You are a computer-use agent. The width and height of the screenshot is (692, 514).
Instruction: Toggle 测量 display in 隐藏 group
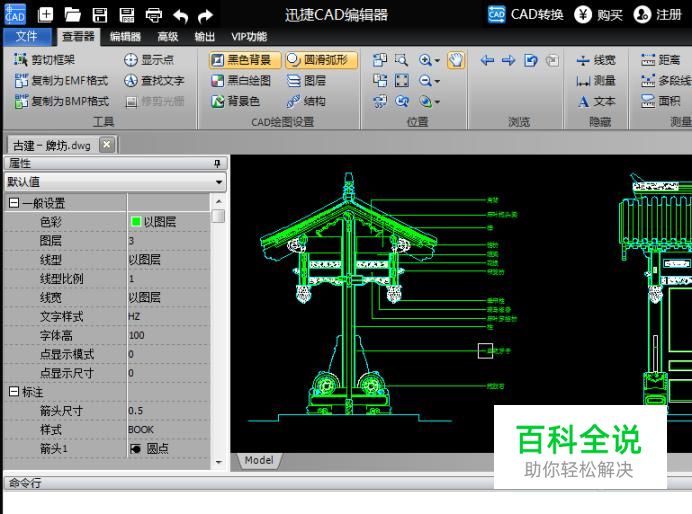click(596, 80)
